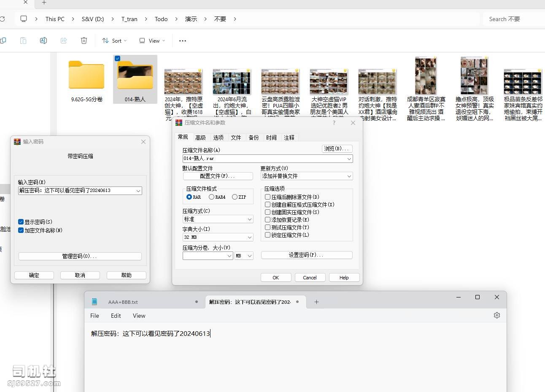Close the 压缩文件名和参数 dialog with X
This screenshot has height=392, width=545.
pyautogui.click(x=353, y=123)
